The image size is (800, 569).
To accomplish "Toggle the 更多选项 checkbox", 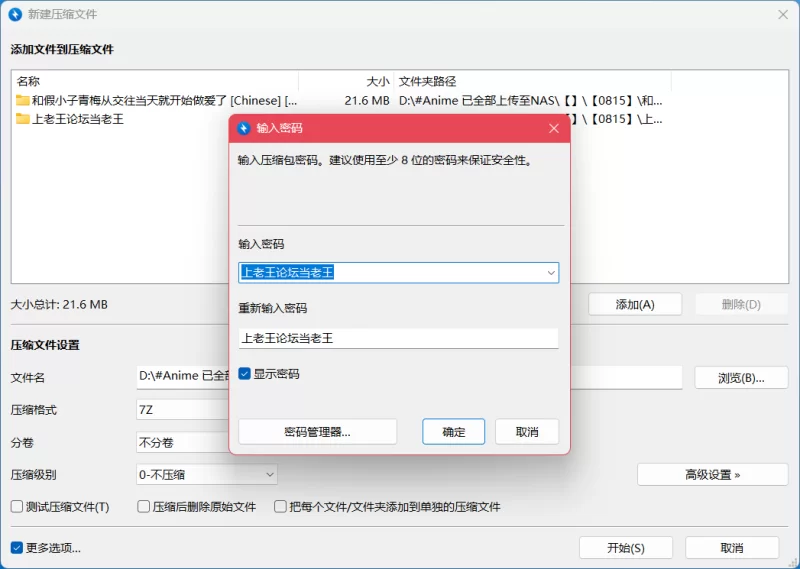I will coord(17,548).
